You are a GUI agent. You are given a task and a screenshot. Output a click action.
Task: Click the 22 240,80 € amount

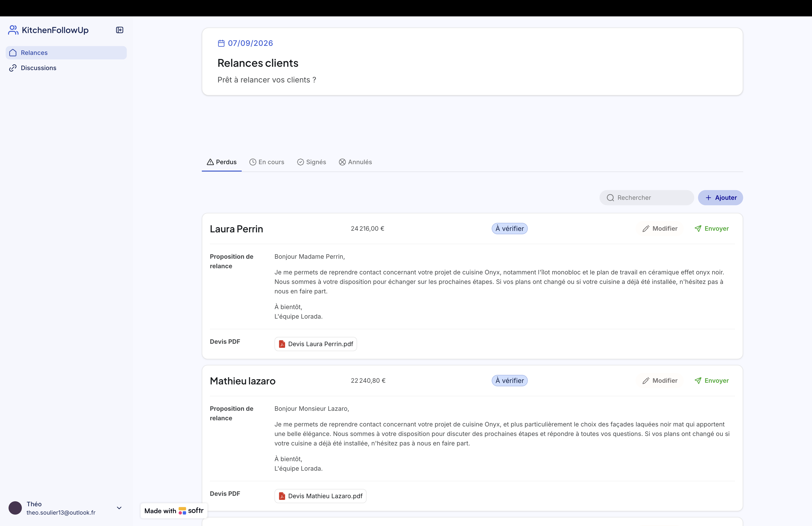click(x=368, y=381)
